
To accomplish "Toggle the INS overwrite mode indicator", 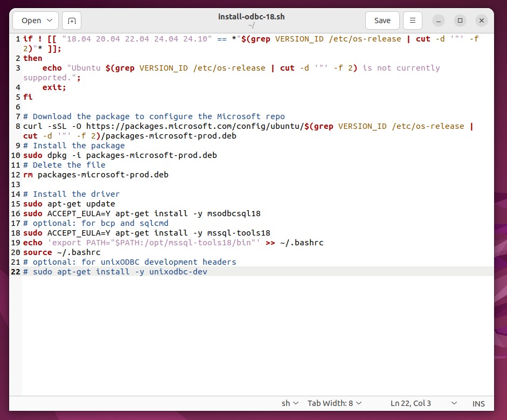I will 478,403.
